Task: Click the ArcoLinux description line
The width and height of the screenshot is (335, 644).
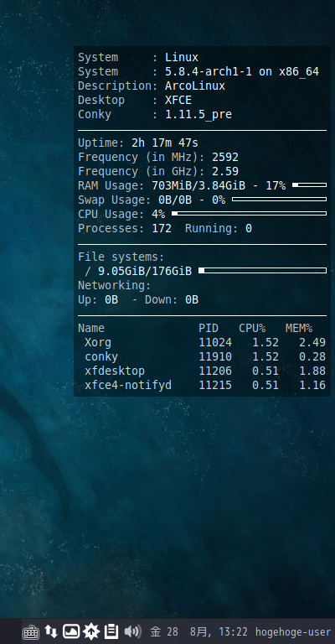Action: tap(152, 86)
